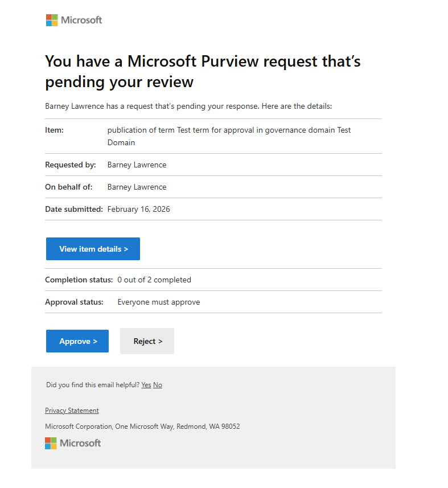Click the 'Everyone must approve' status text

click(x=159, y=302)
